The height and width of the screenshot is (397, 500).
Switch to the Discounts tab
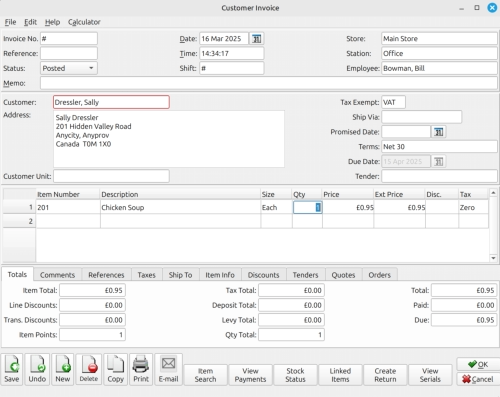[263, 275]
